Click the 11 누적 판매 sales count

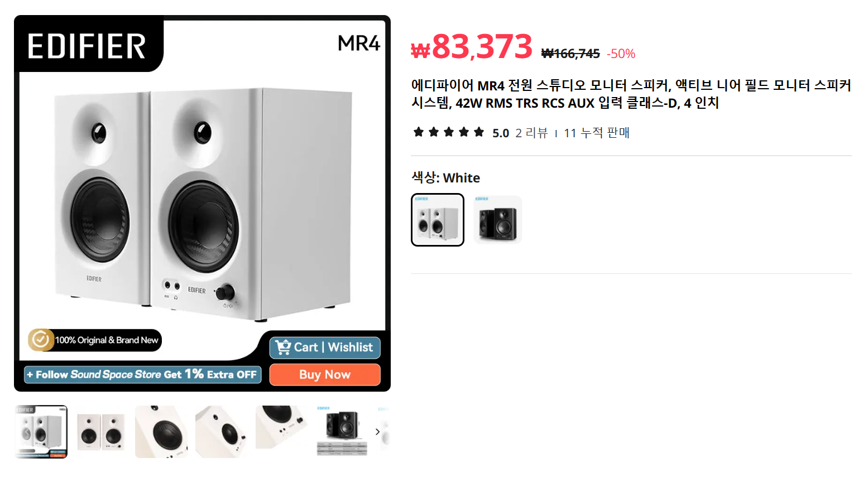[597, 133]
